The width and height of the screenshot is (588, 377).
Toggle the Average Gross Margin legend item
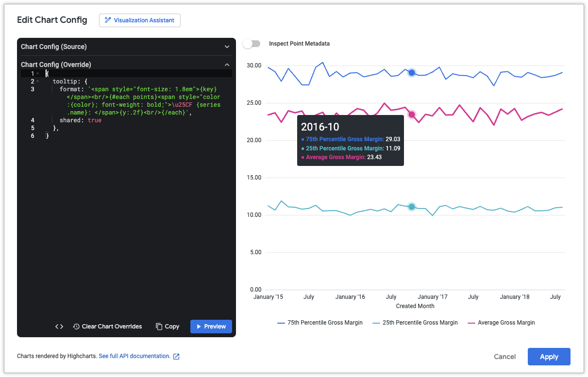pos(501,323)
